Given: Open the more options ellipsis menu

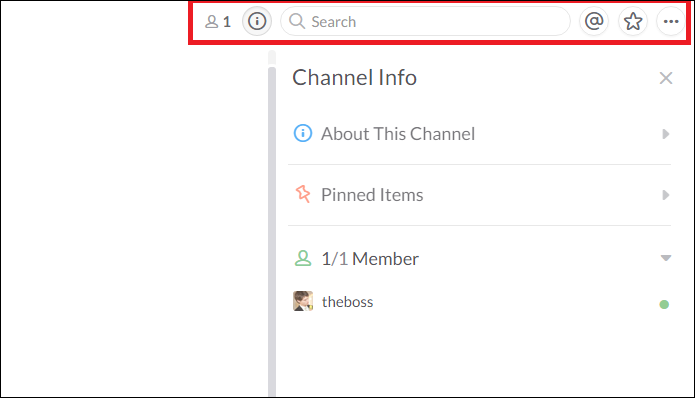Looking at the screenshot, I should pyautogui.click(x=671, y=21).
